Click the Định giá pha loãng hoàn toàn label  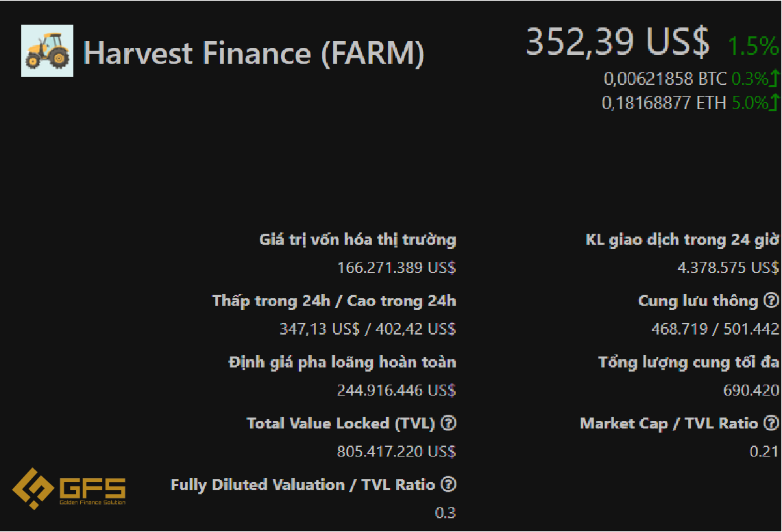coord(342,362)
